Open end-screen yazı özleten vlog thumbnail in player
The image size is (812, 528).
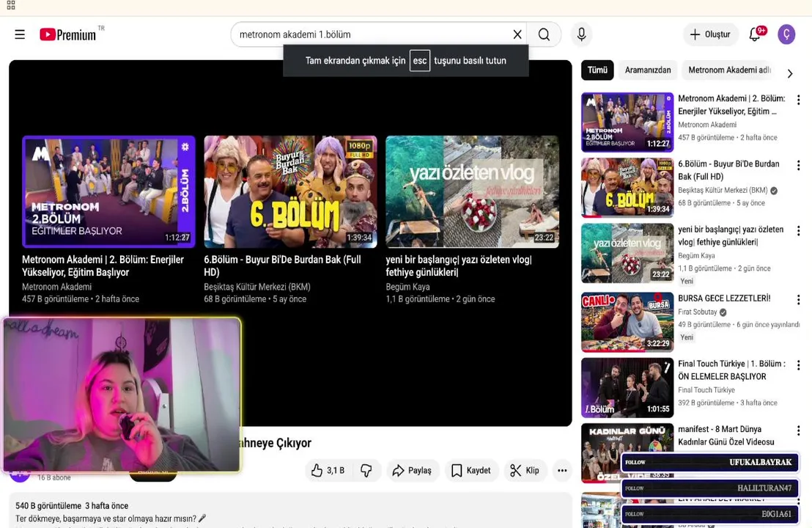coord(472,191)
